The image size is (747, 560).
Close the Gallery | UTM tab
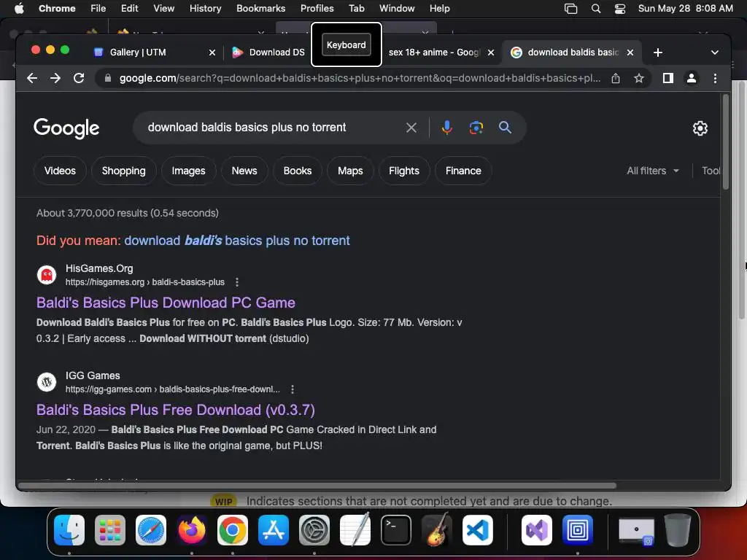coord(212,52)
